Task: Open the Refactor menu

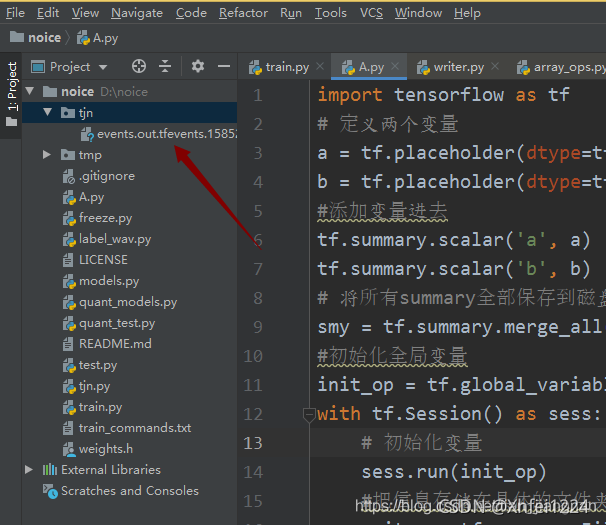Action: [x=243, y=13]
